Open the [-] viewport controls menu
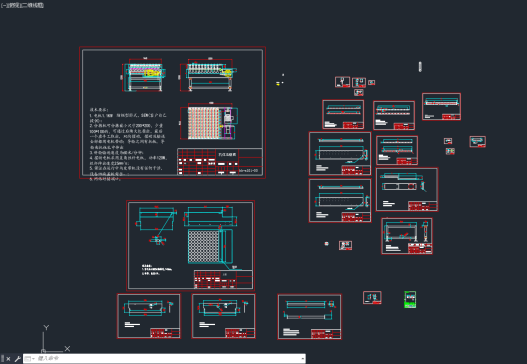Screen dimensions: 527x364 point(4,5)
